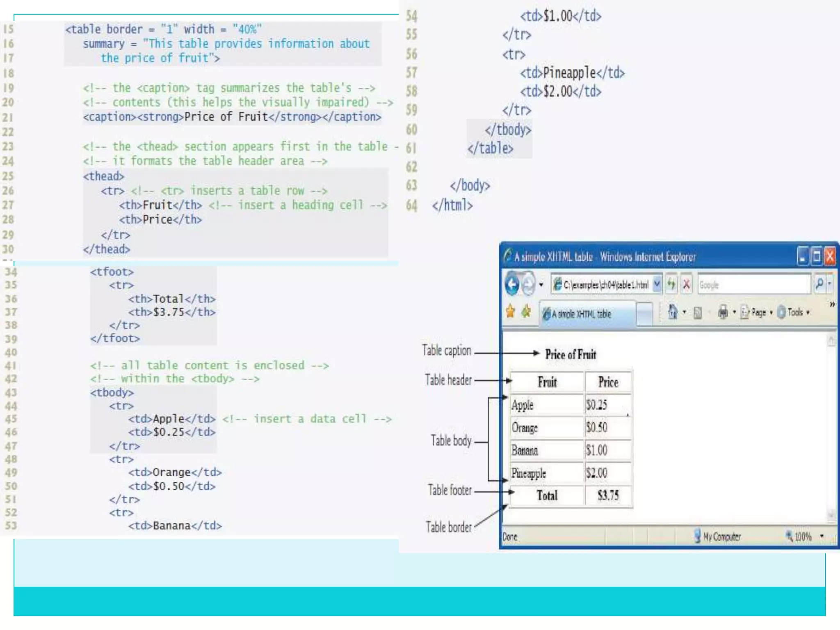Expand the search provider options arrow
Image resolution: width=840 pixels, height=630 pixels.
(x=830, y=283)
